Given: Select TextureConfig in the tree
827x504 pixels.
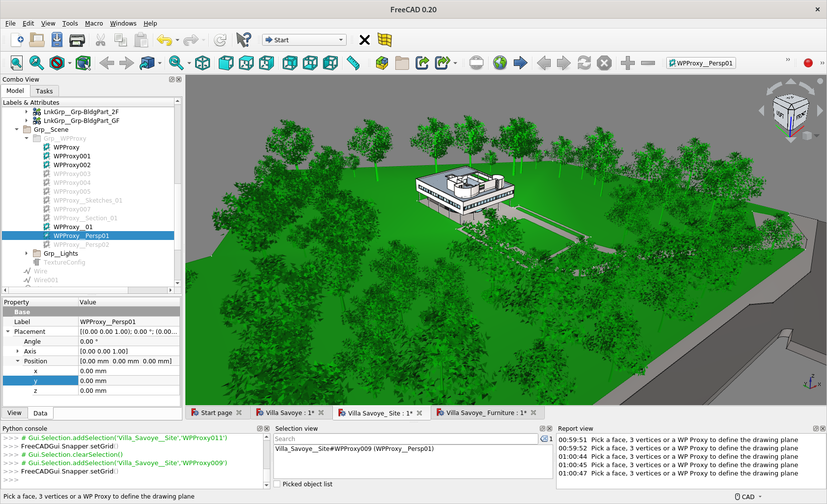Looking at the screenshot, I should tap(64, 262).
